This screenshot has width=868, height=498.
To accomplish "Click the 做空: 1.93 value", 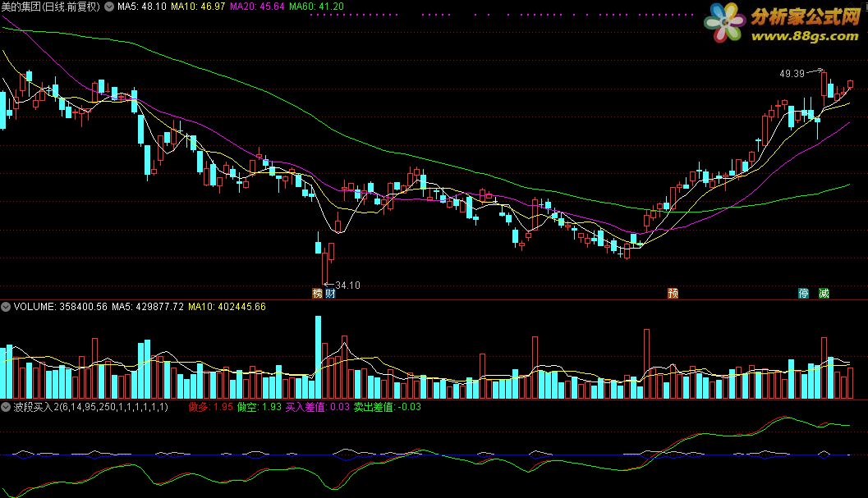I will coord(259,407).
